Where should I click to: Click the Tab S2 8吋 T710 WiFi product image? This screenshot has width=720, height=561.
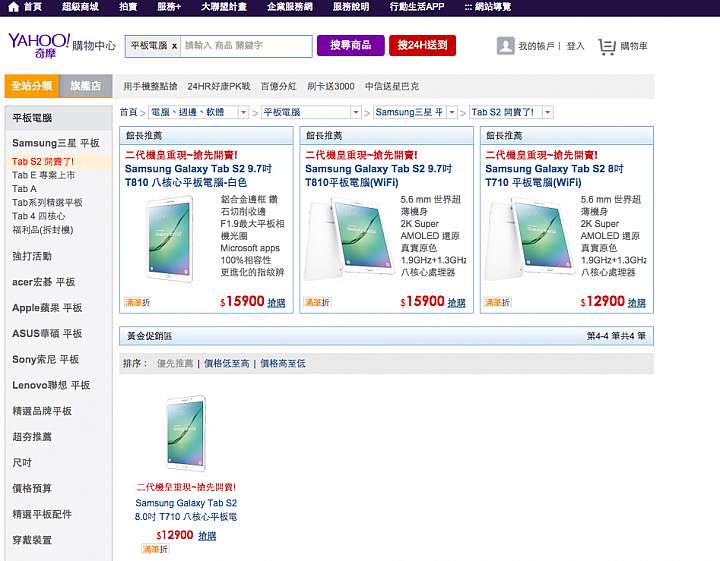point(529,239)
